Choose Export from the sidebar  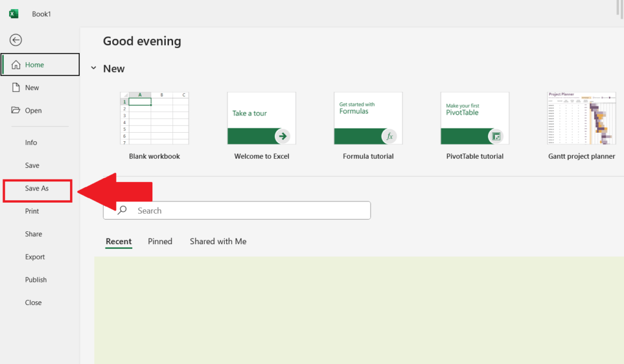pyautogui.click(x=35, y=256)
